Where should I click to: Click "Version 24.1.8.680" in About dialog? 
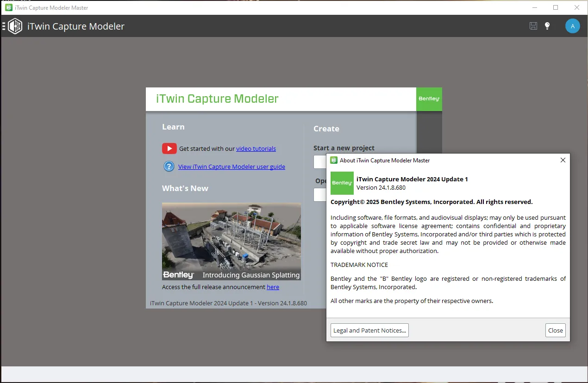pos(381,187)
